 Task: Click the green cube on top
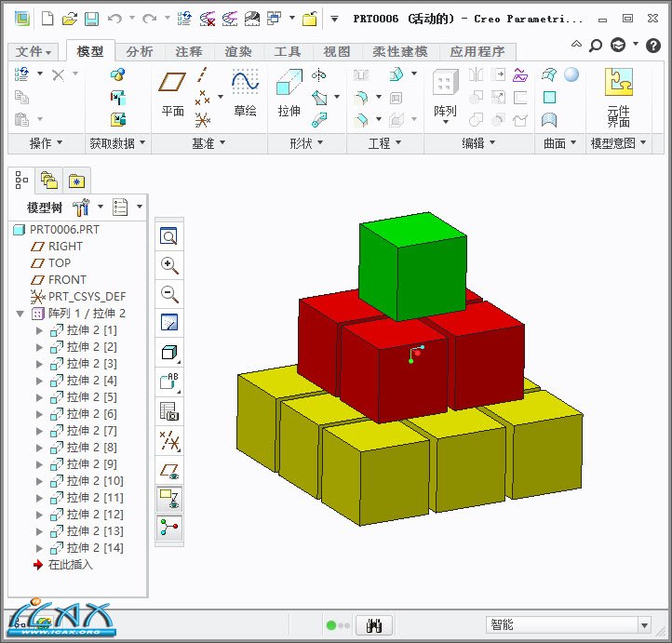[x=411, y=265]
